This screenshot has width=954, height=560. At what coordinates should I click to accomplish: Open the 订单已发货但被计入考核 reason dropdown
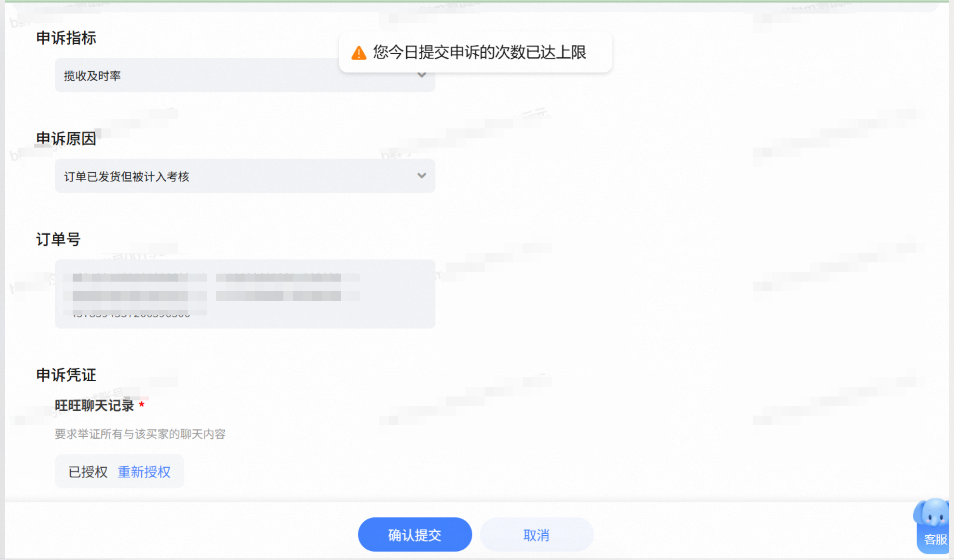[245, 176]
